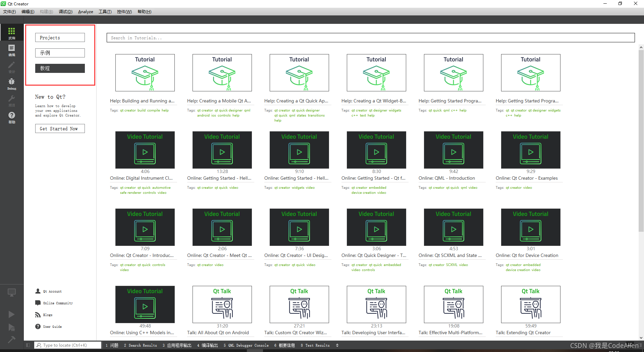Focus the Search in Tutorials field
The height and width of the screenshot is (352, 644).
tap(371, 38)
